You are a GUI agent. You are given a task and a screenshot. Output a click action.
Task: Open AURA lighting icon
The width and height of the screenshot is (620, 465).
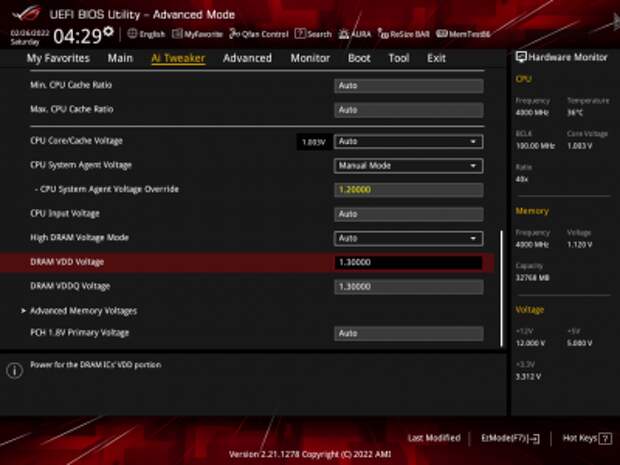coord(344,34)
